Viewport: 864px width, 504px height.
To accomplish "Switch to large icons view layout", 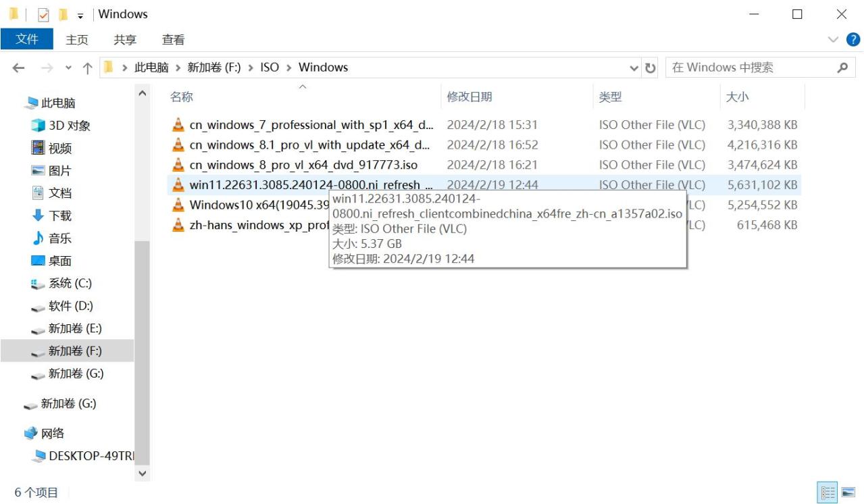I will tap(848, 493).
